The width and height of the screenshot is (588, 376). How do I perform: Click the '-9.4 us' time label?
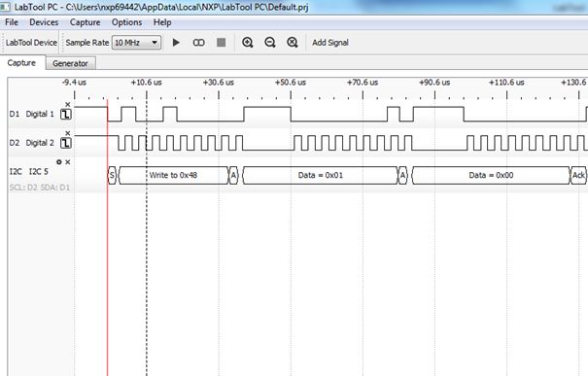[x=74, y=83]
